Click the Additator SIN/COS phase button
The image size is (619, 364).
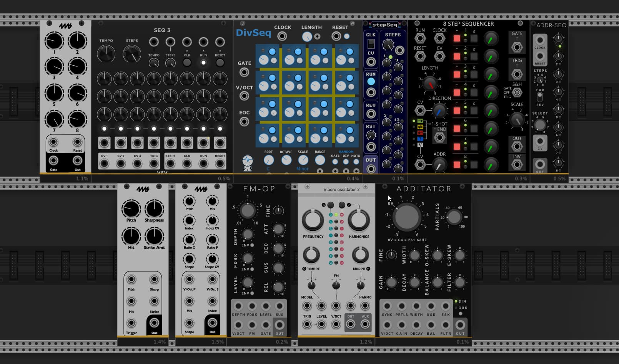(x=460, y=314)
